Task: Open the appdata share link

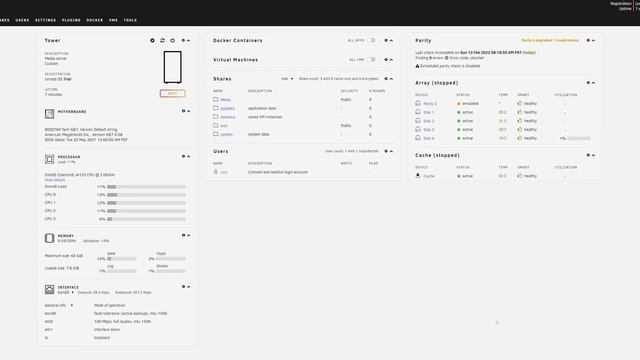Action: (227, 108)
